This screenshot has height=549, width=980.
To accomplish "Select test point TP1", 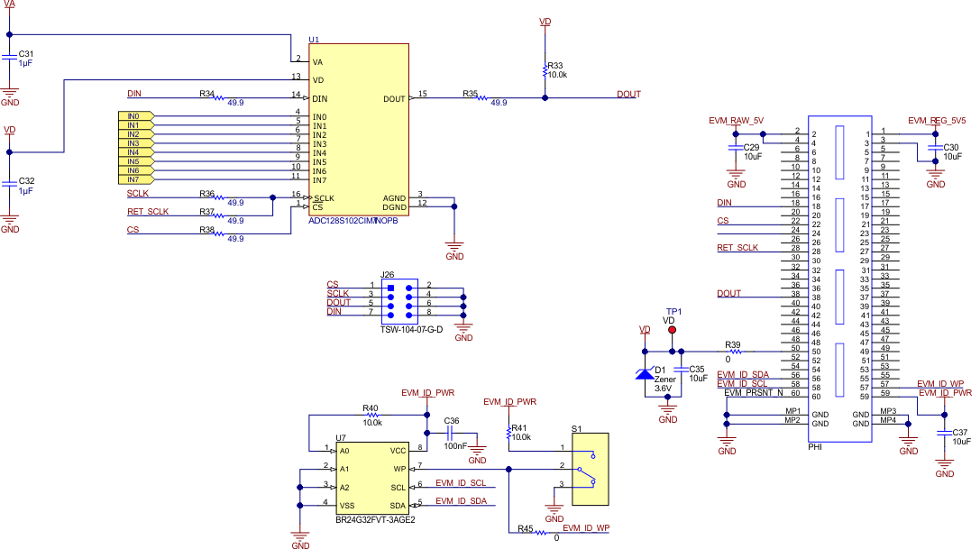I will 671,330.
